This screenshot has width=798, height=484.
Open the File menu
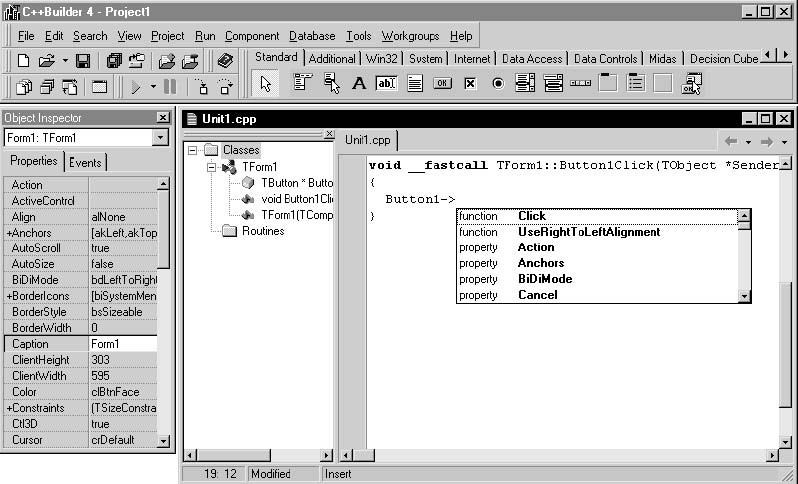[26, 36]
